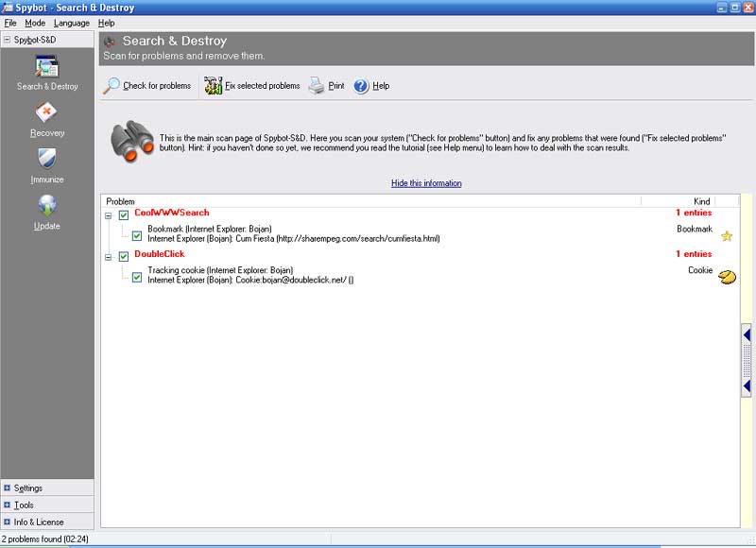The image size is (756, 548).
Task: Open the Mode menu
Action: coord(35,23)
